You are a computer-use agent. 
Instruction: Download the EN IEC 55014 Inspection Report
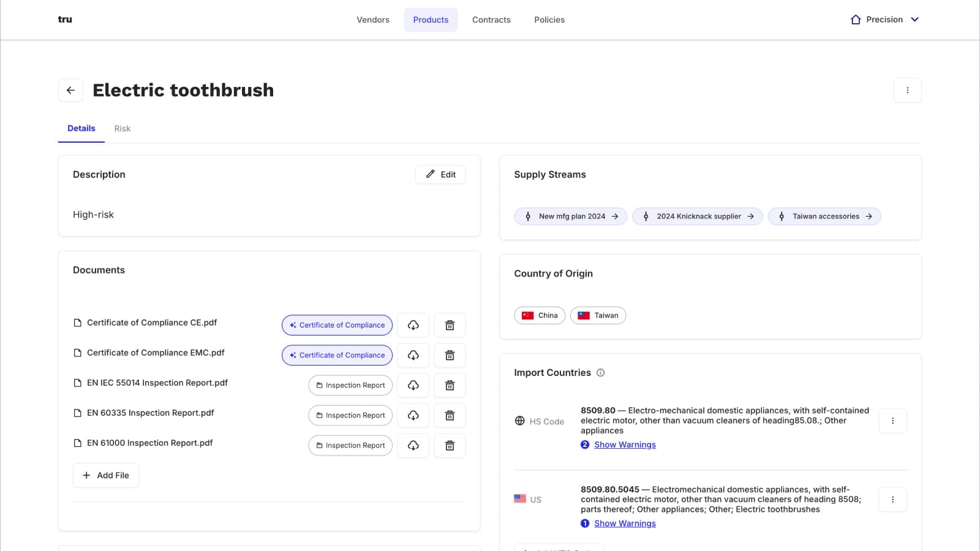[413, 385]
